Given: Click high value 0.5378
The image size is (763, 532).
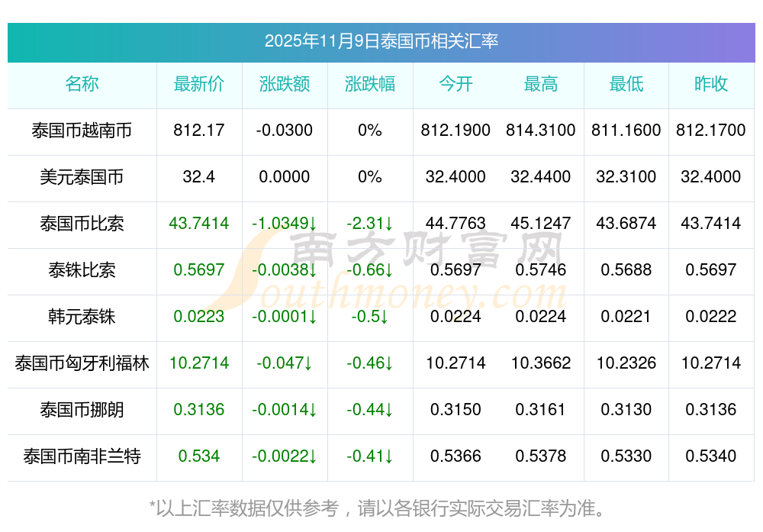Looking at the screenshot, I should click(541, 456).
